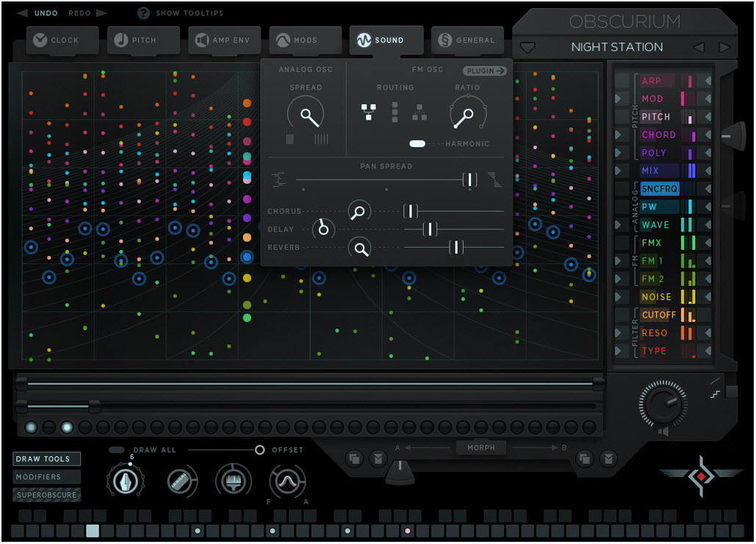Click the MORPH button
Image resolution: width=756 pixels, height=544 pixels.
(x=480, y=448)
